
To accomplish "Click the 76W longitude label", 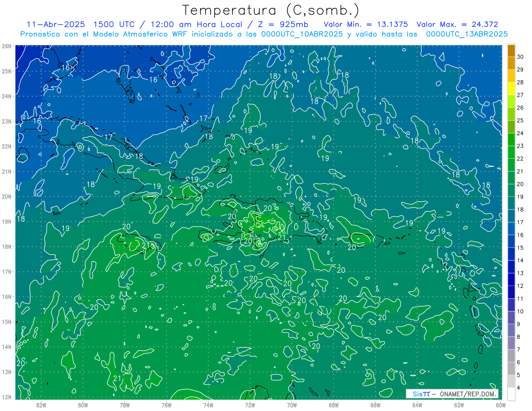I will pos(166,405).
